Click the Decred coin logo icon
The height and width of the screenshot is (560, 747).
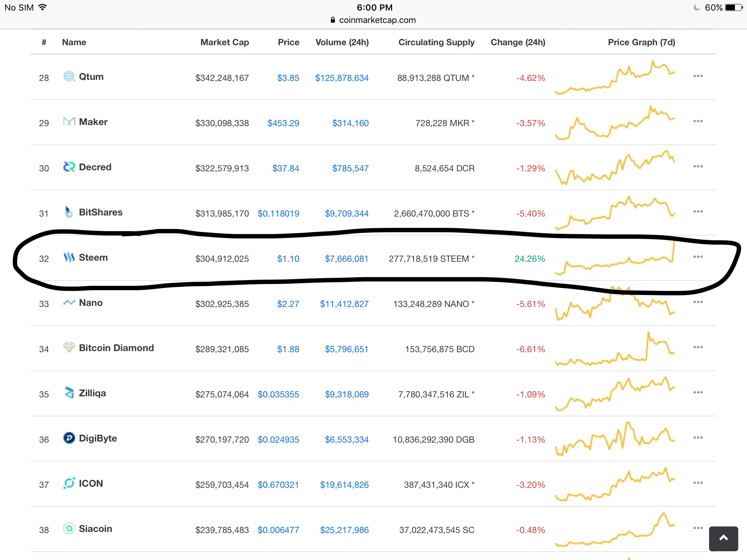click(69, 167)
